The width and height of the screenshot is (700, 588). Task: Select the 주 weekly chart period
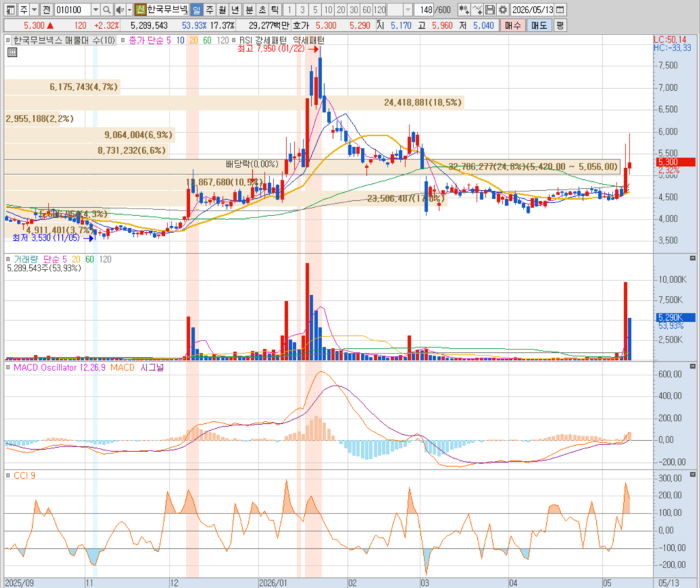[x=209, y=10]
